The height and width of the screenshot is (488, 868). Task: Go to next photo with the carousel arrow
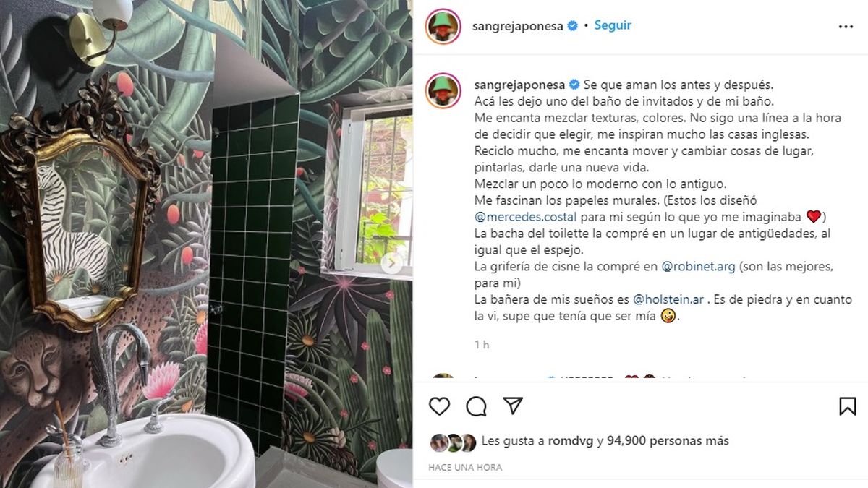pyautogui.click(x=392, y=263)
